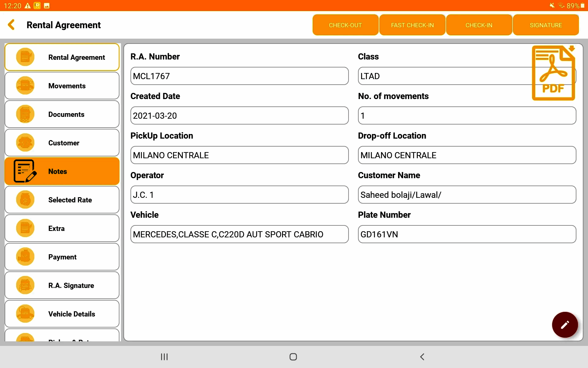Download the rental agreement PDF
The image size is (588, 368).
point(553,73)
